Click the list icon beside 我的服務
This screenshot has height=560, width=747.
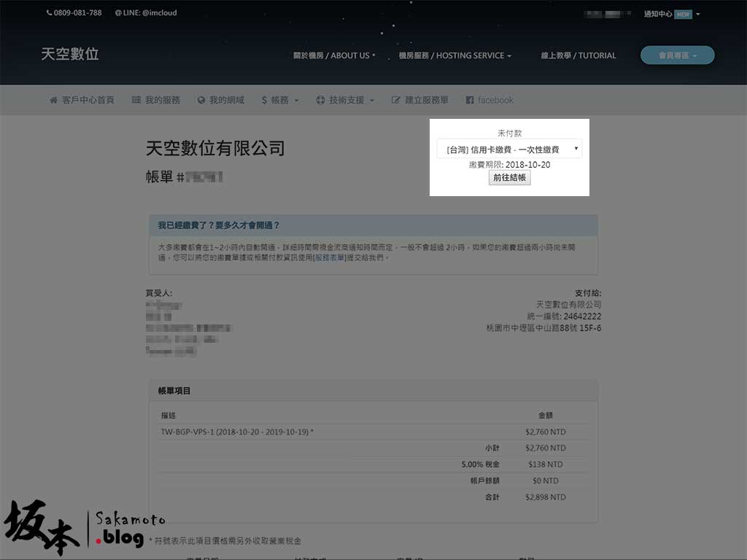click(136, 100)
